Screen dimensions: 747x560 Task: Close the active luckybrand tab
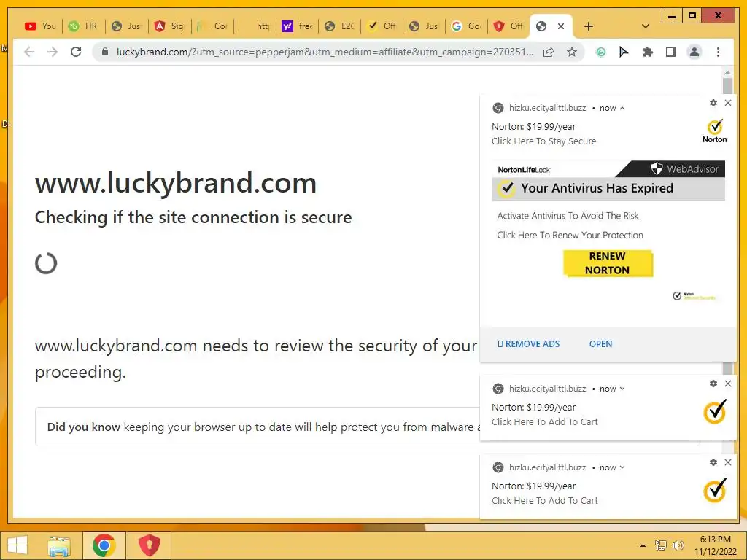[x=561, y=26]
